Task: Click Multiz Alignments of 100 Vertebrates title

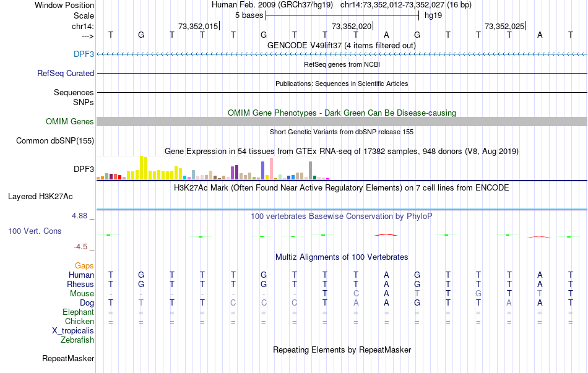Action: point(342,257)
